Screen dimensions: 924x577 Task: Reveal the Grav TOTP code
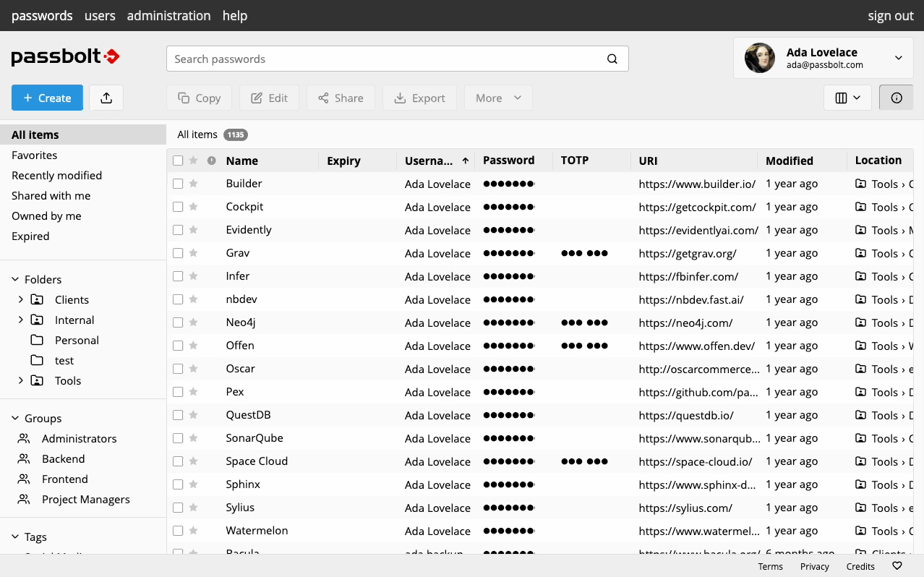click(x=584, y=253)
